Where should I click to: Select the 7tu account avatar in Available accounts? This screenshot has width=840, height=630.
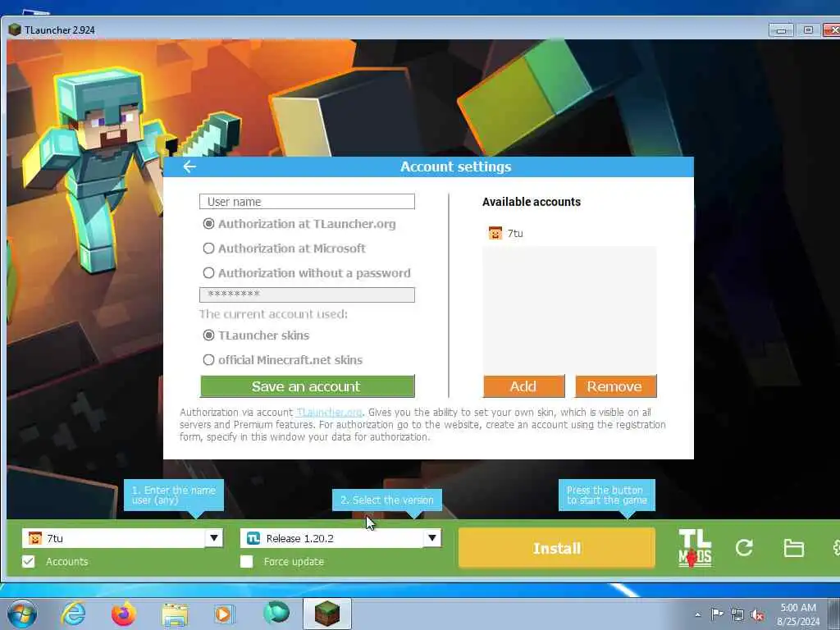pos(495,233)
